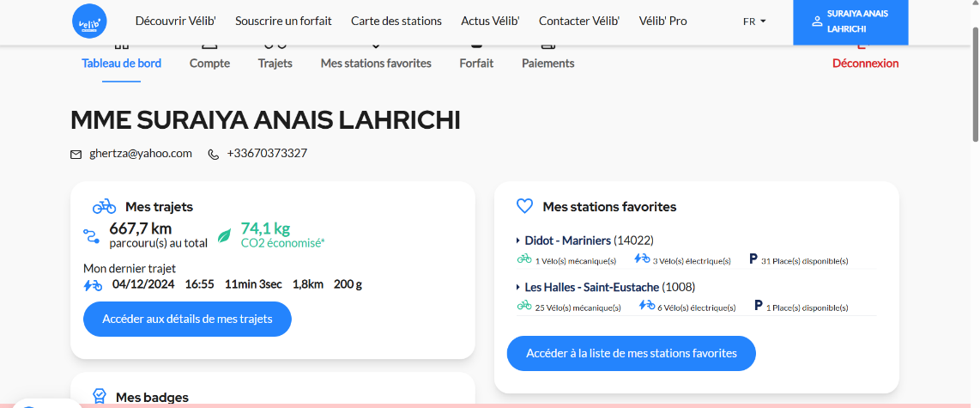Open the Forfait tab
Image resolution: width=980 pixels, height=408 pixels.
476,63
